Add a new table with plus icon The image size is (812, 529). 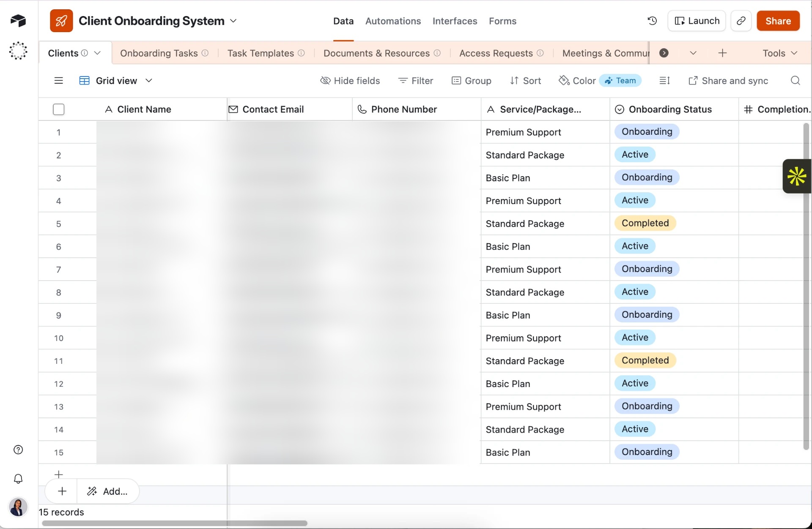[722, 53]
